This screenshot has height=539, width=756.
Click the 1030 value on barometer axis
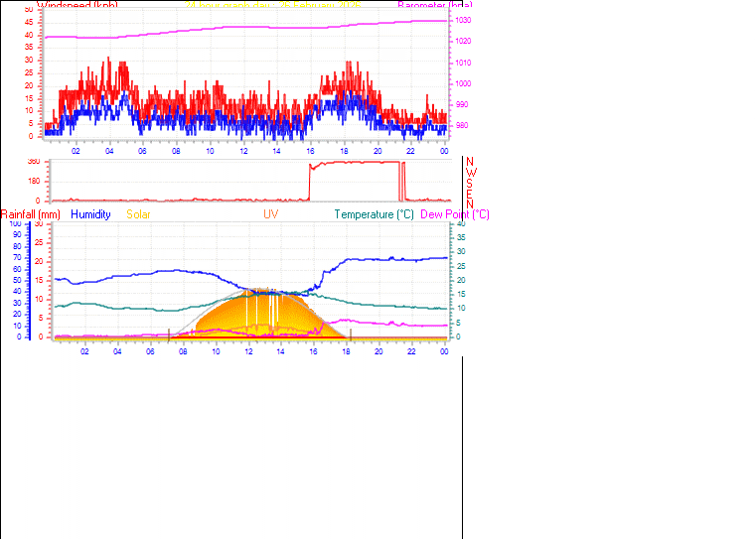(x=463, y=21)
